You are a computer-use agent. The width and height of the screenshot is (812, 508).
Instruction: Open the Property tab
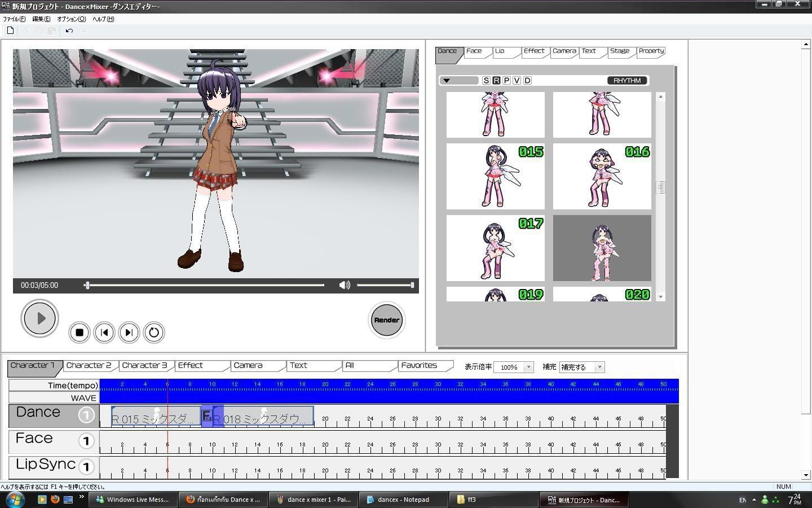(x=651, y=51)
